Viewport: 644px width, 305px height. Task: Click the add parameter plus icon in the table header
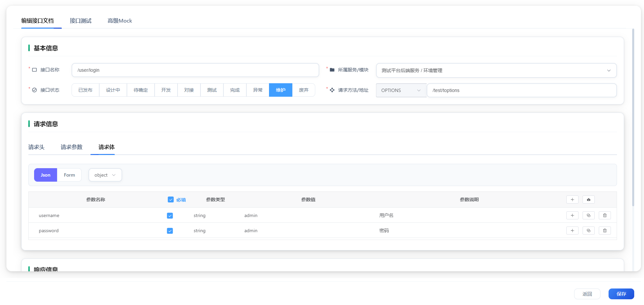[572, 199]
